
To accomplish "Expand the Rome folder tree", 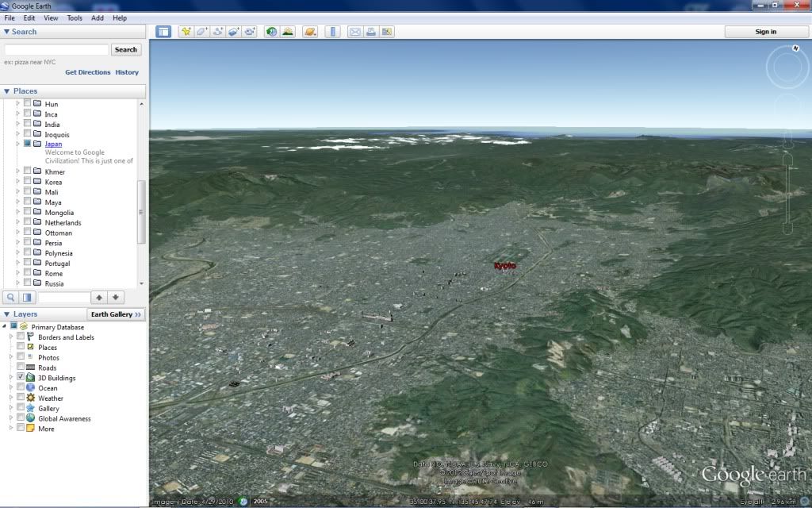I will click(17, 273).
